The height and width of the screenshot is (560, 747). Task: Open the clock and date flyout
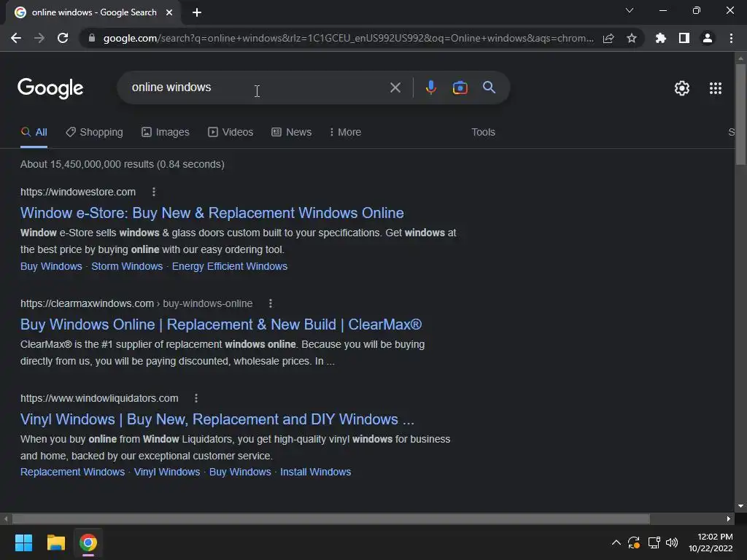(711, 542)
